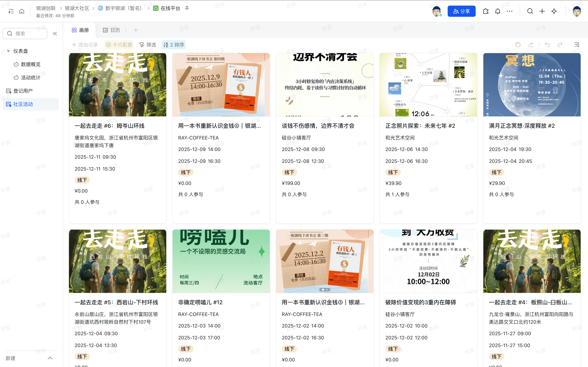
Task: Open the 卡片配置 card configuration settings
Action: pyautogui.click(x=119, y=45)
